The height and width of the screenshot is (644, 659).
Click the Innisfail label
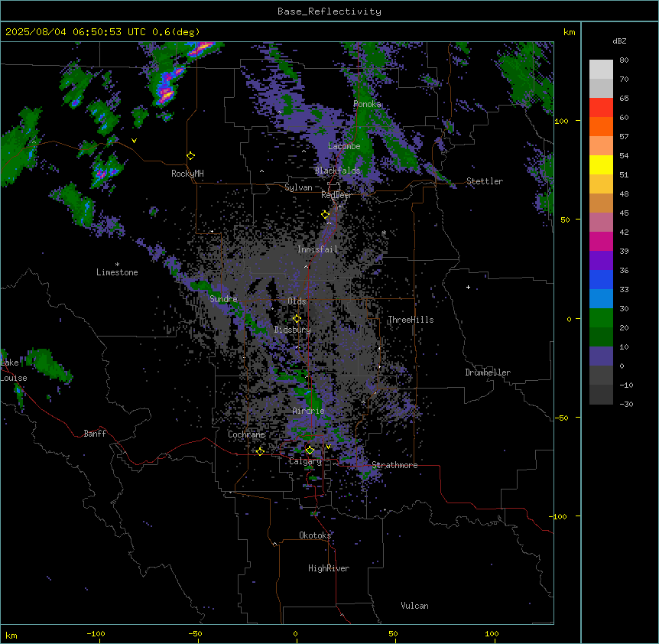(317, 249)
